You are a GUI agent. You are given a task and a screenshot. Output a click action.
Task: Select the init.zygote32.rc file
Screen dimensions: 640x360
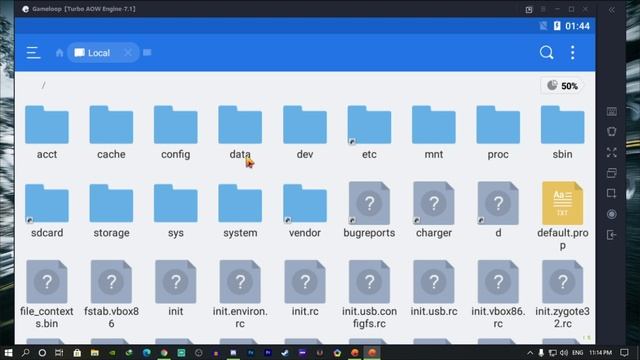tap(562, 295)
